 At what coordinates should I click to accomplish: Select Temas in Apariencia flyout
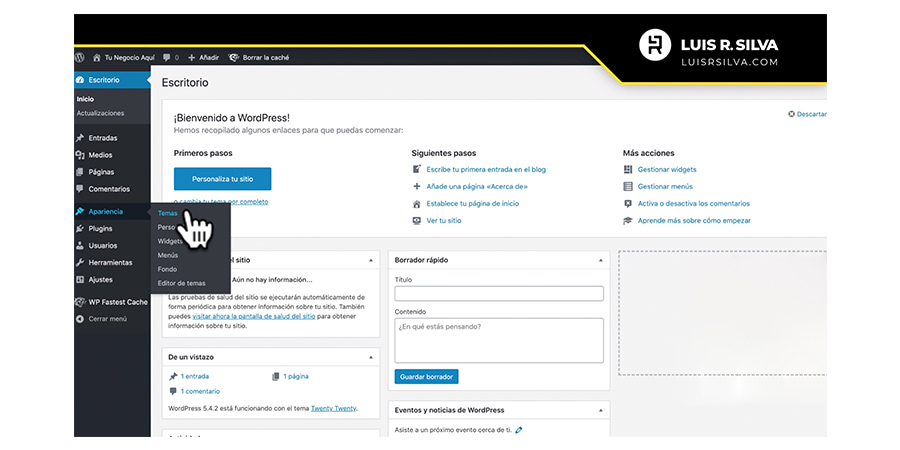coord(168,213)
